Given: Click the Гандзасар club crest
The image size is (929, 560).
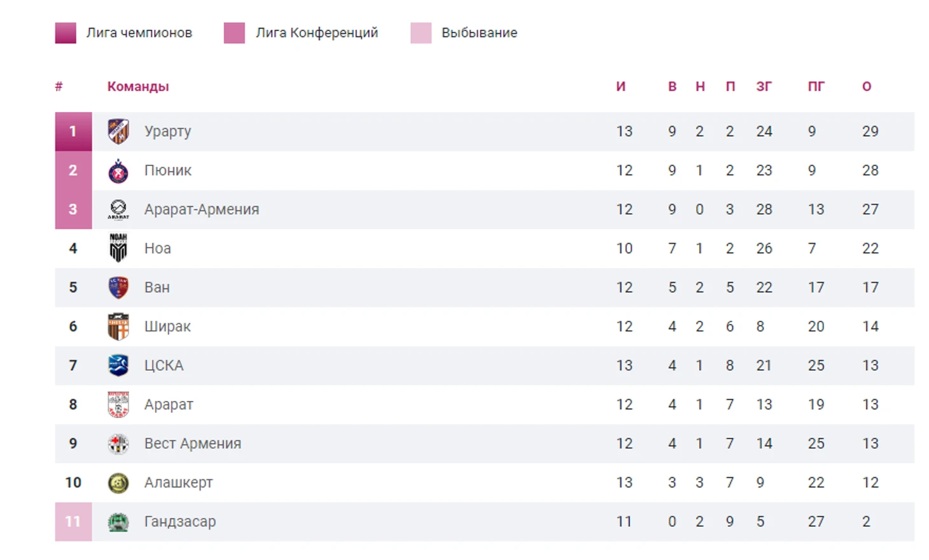Looking at the screenshot, I should [118, 522].
